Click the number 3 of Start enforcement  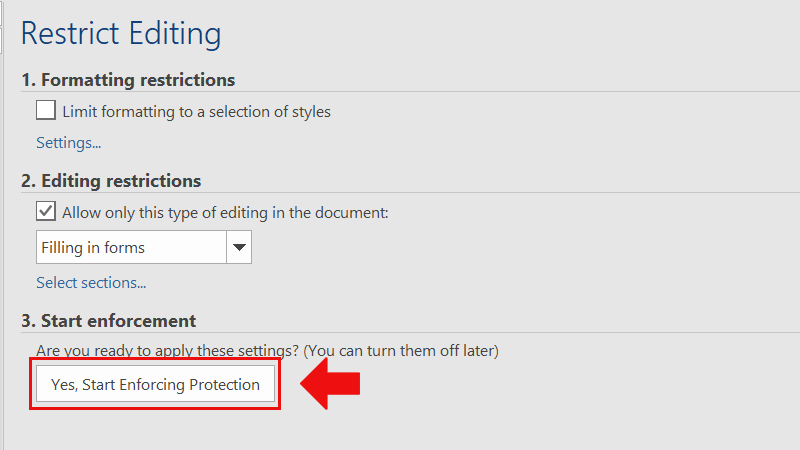(x=27, y=321)
